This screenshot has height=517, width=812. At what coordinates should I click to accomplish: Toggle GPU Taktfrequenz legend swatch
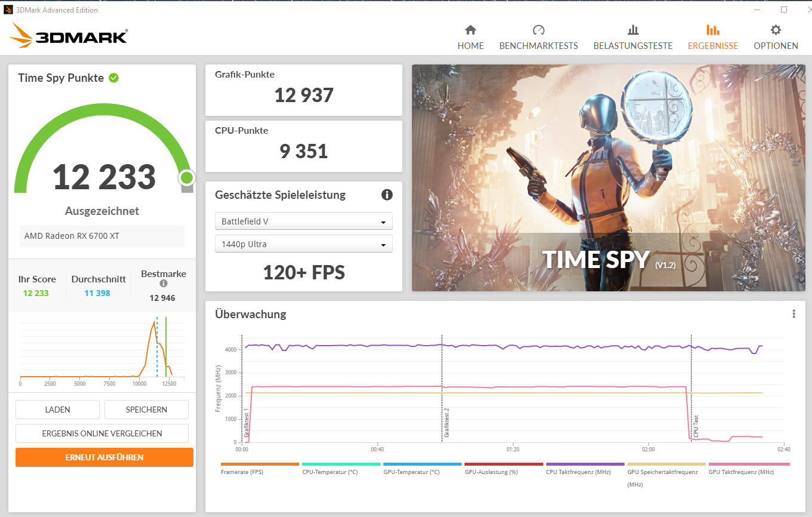pyautogui.click(x=749, y=464)
